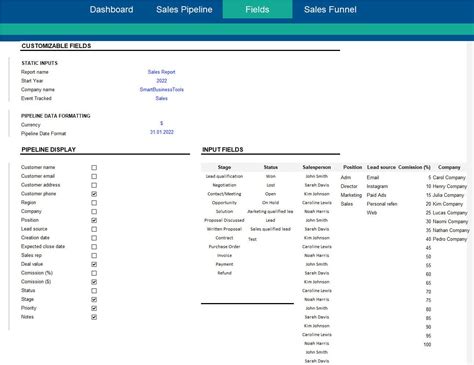Uncheck the Position checkbox
Screen dimensions: 474x365
(x=94, y=220)
